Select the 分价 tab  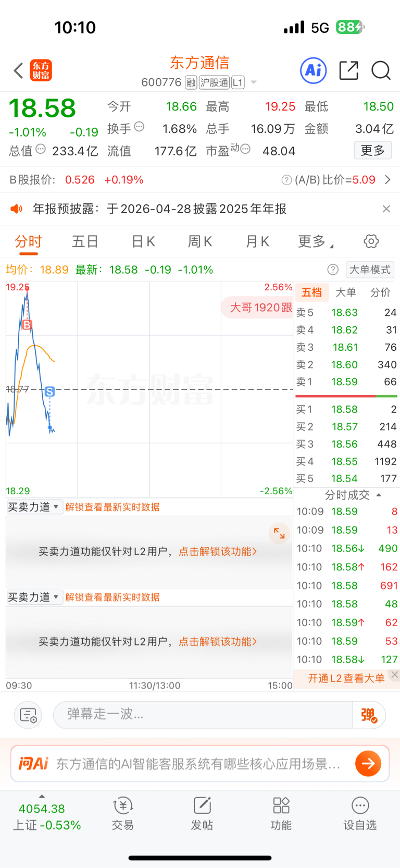click(381, 292)
